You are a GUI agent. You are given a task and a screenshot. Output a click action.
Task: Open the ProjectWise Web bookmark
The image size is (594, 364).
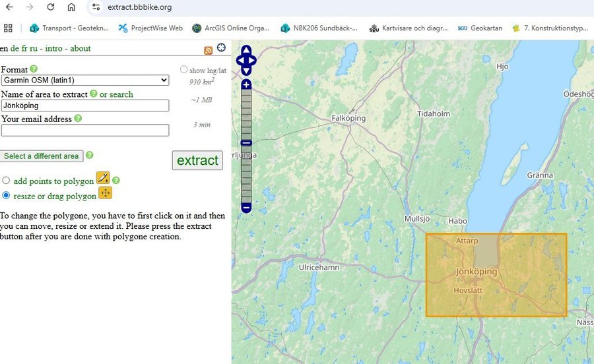tap(150, 28)
